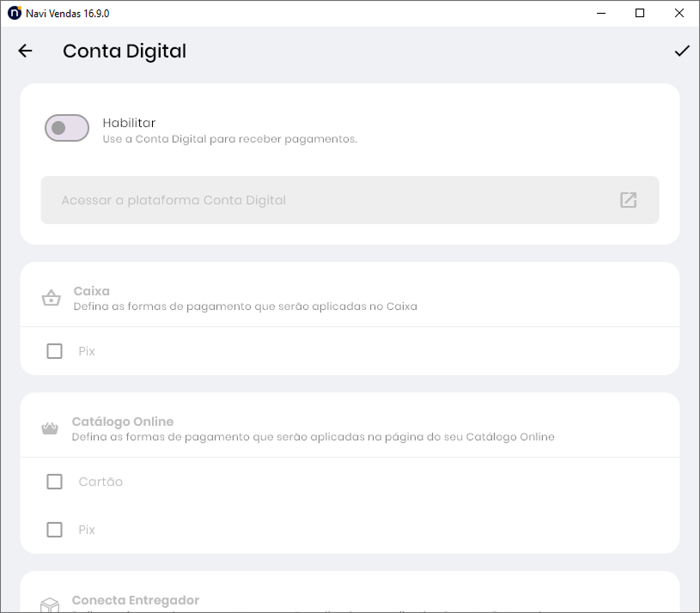Close the Navi Vendas window
Viewport: 700px width, 613px height.
coord(679,13)
